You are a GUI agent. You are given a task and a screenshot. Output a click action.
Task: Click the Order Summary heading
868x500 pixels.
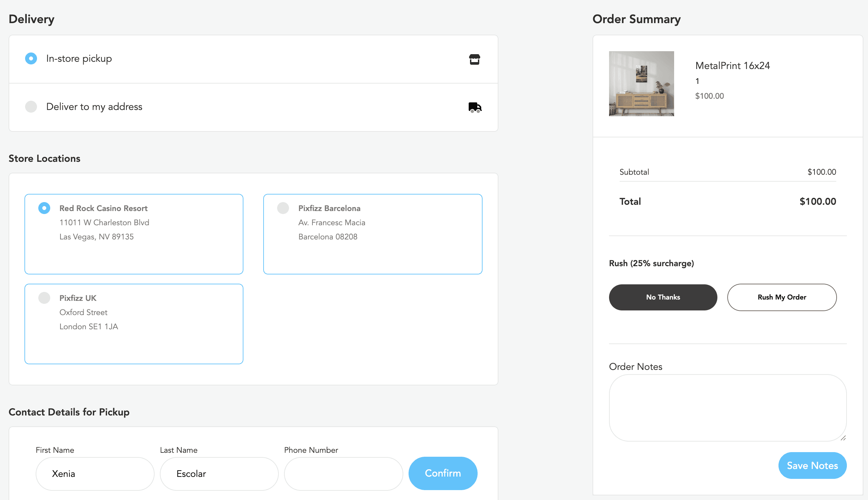tap(636, 19)
